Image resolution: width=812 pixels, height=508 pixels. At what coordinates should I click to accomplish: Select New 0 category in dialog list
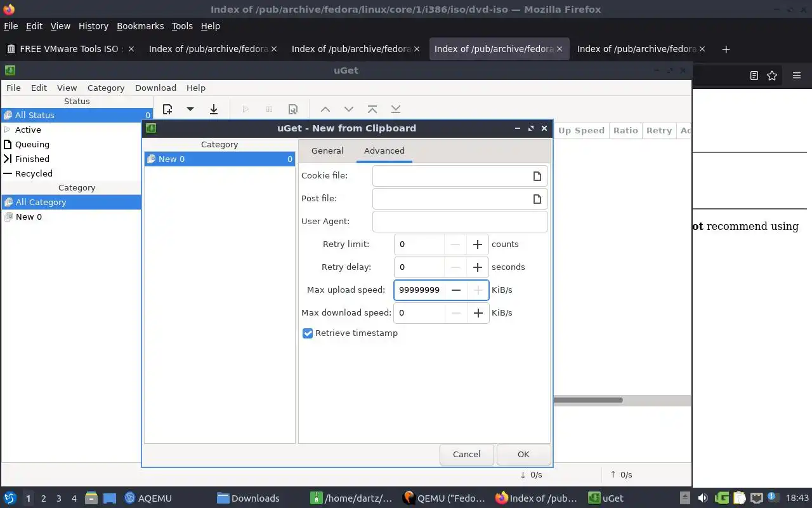219,159
